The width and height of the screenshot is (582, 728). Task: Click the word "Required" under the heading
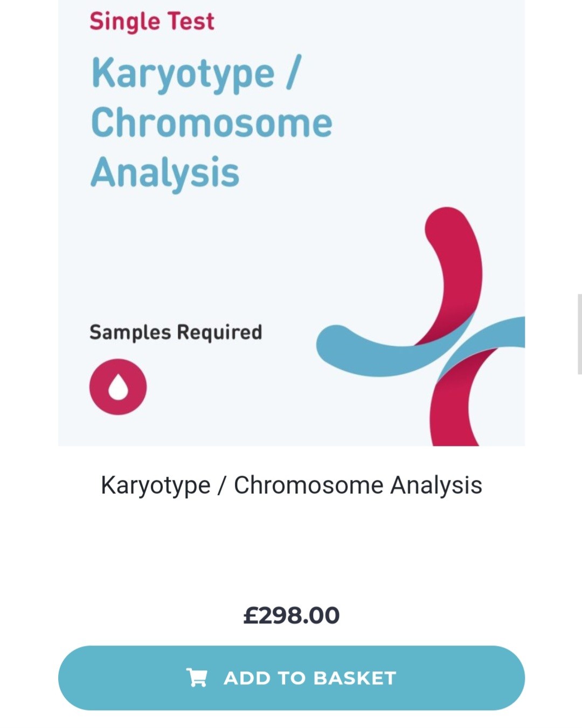click(x=219, y=332)
